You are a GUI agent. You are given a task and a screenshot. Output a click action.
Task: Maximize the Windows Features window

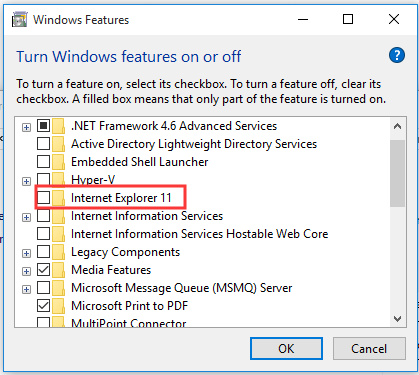[348, 19]
